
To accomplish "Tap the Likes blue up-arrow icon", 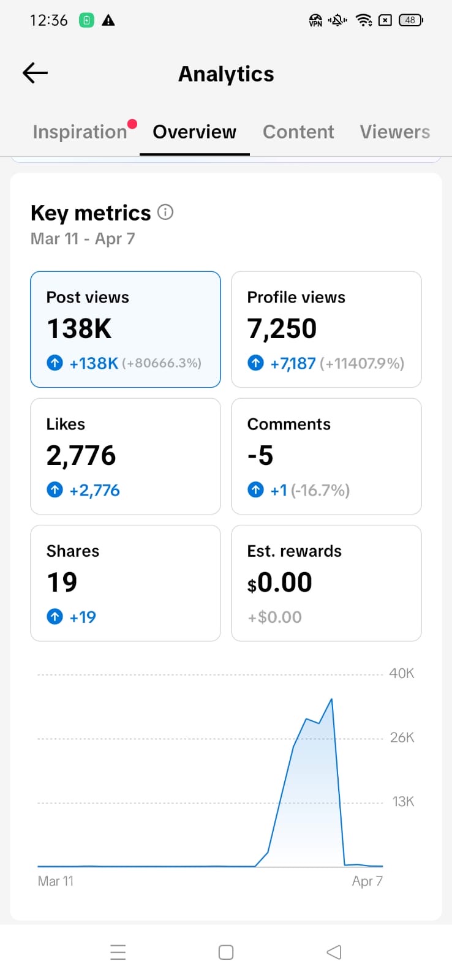I will point(55,490).
